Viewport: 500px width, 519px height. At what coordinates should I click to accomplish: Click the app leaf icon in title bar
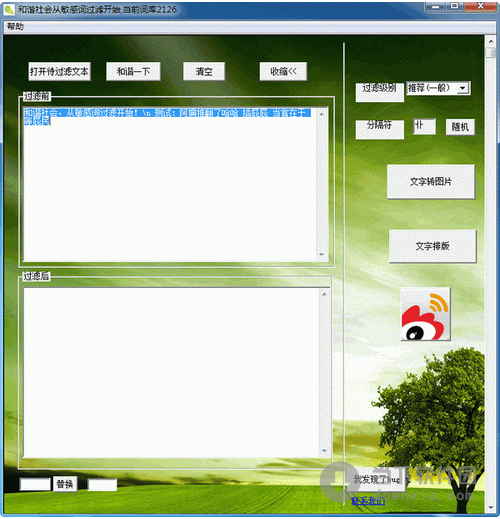click(9, 10)
